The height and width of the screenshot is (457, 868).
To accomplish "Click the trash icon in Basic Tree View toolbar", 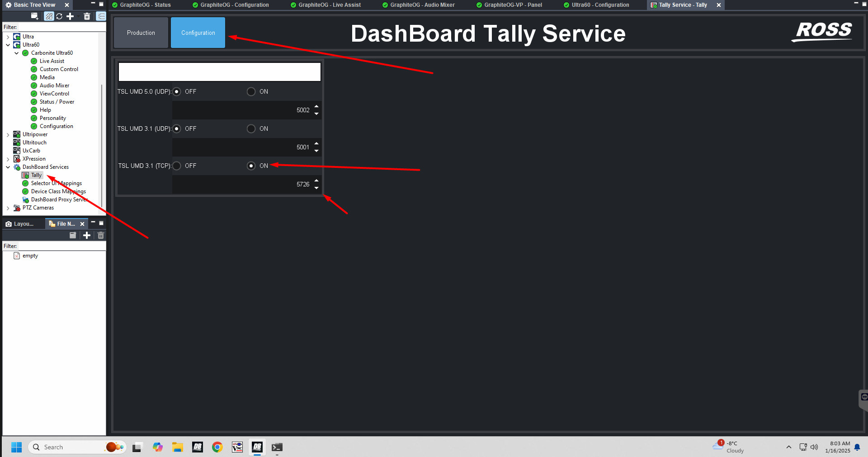I will coord(87,16).
